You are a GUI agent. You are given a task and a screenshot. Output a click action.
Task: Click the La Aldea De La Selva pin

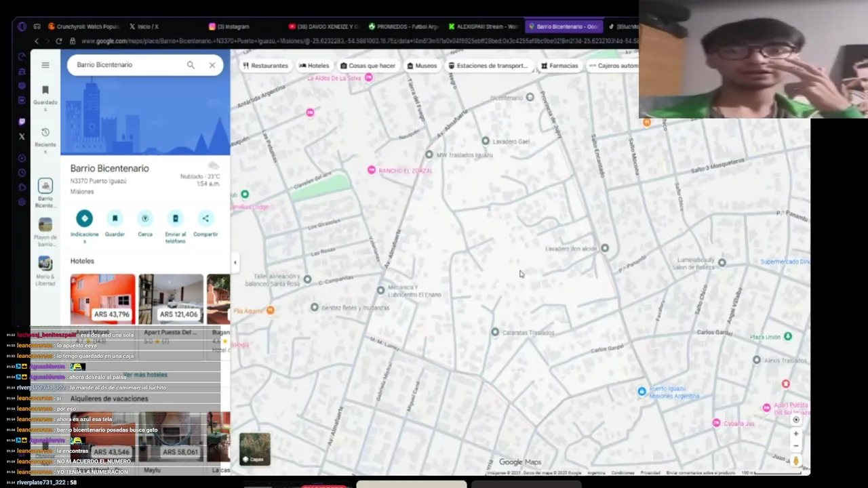[x=369, y=77]
